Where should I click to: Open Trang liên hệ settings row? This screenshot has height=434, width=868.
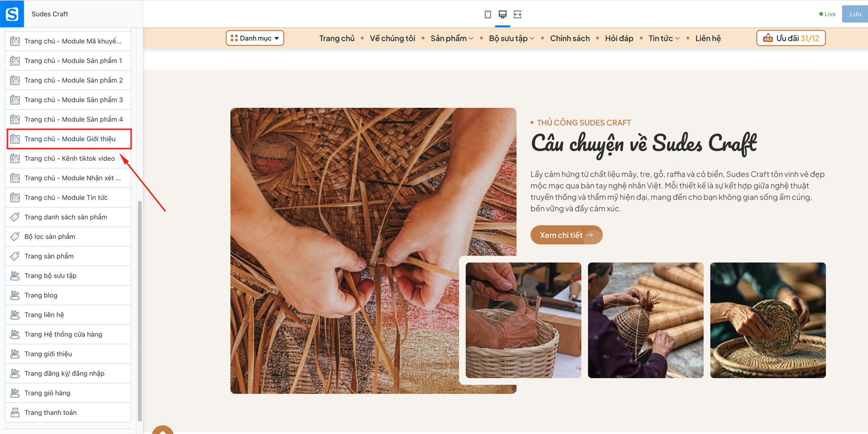pyautogui.click(x=68, y=315)
